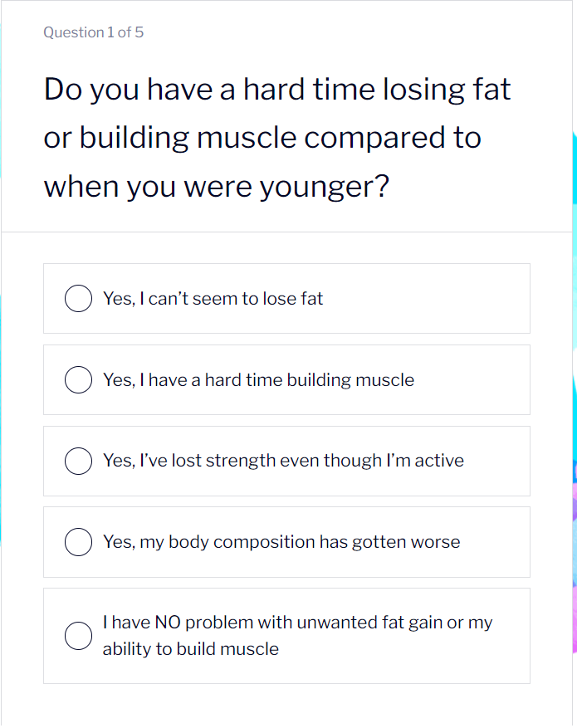Select the "I have NO problem" answer circle
This screenshot has height=728, width=577.
pos(78,636)
